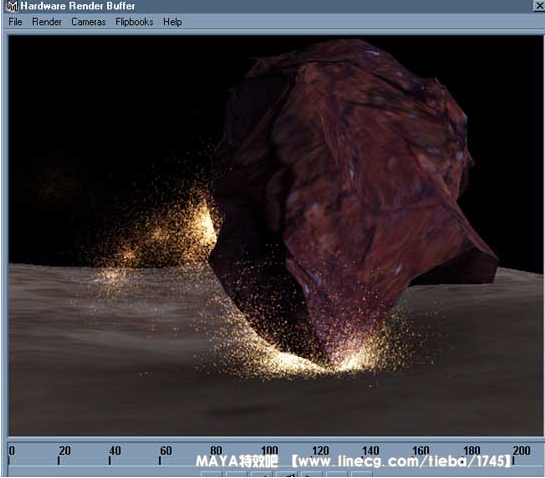
Task: Set timeline to frame 160
Action: click(421, 451)
